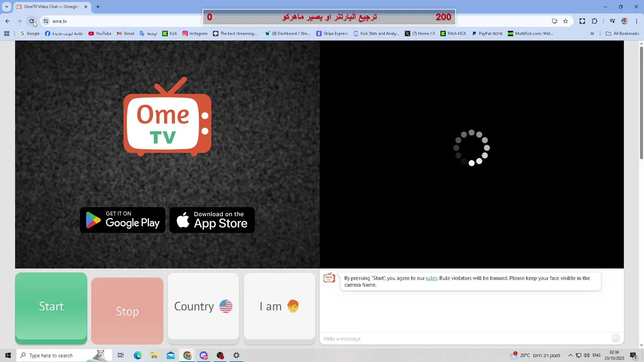644x362 pixels.
Task: Open a new browser tab
Action: coord(98,7)
